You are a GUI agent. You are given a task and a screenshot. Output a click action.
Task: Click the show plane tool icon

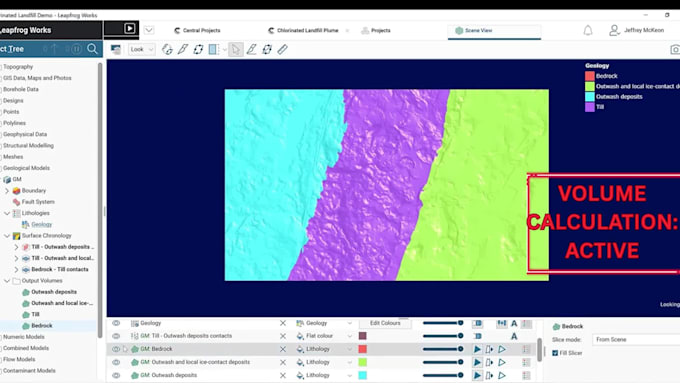[198, 49]
